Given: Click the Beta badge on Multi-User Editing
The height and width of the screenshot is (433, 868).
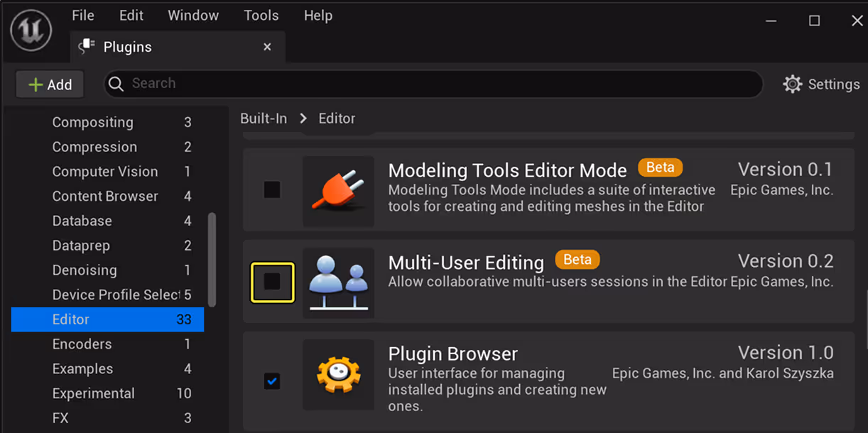Looking at the screenshot, I should coord(577,259).
